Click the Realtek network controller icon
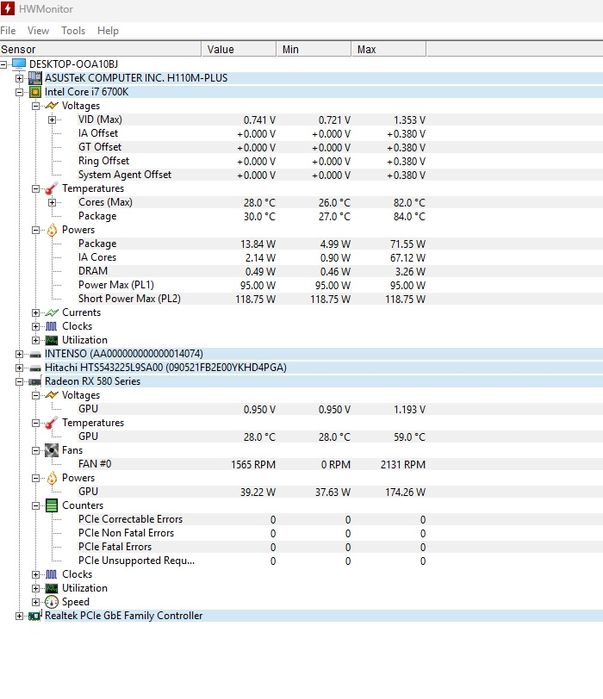Image resolution: width=603 pixels, height=699 pixels. point(35,616)
